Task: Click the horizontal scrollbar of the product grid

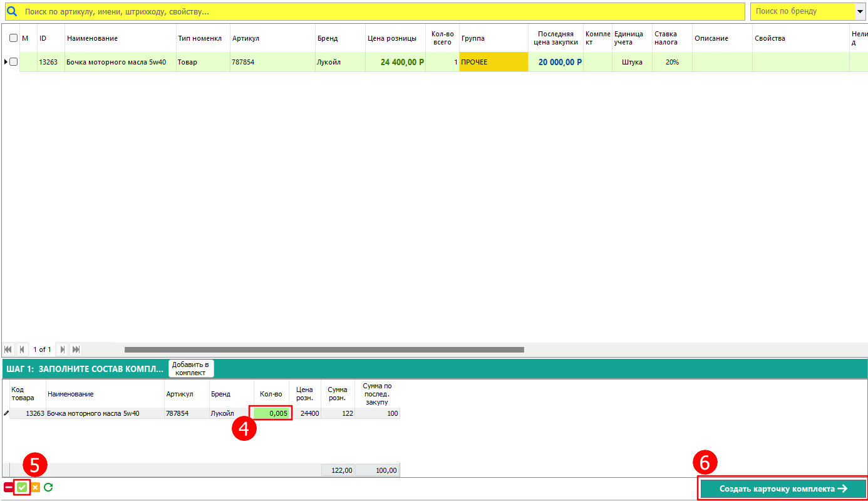Action: (324, 350)
